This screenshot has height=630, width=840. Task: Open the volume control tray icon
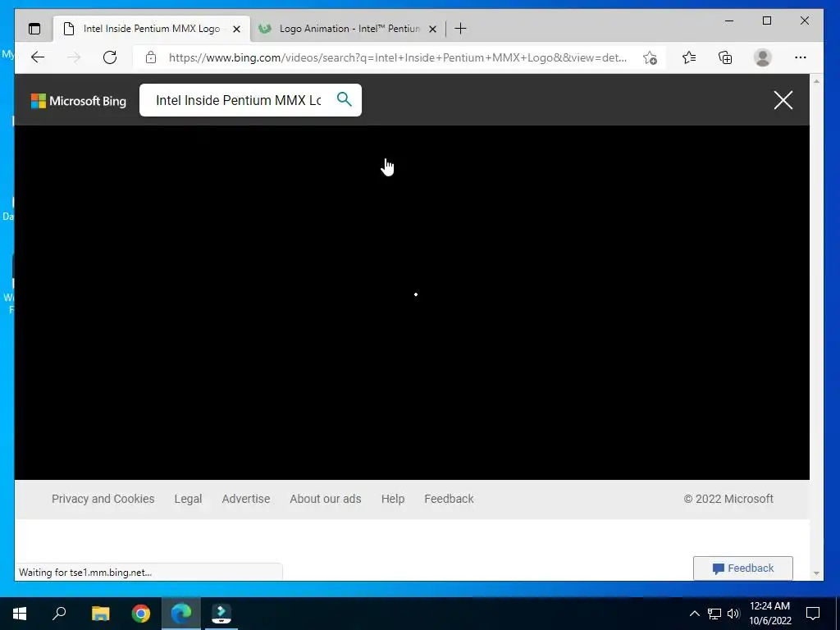733,614
